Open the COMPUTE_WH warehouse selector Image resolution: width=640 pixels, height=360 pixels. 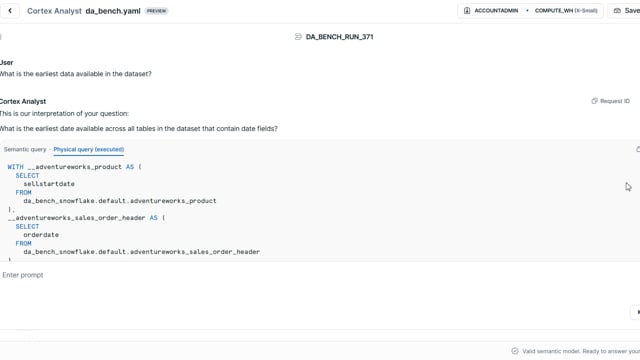[566, 11]
